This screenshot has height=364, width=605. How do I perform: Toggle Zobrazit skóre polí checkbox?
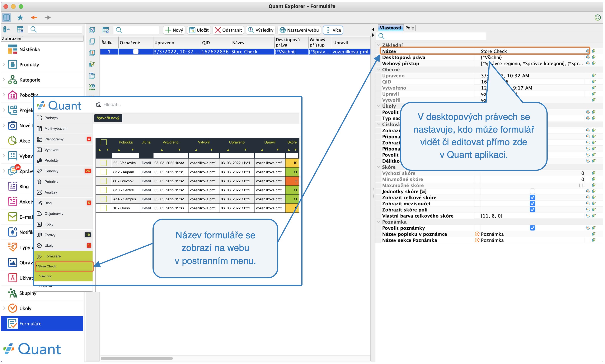coord(532,210)
